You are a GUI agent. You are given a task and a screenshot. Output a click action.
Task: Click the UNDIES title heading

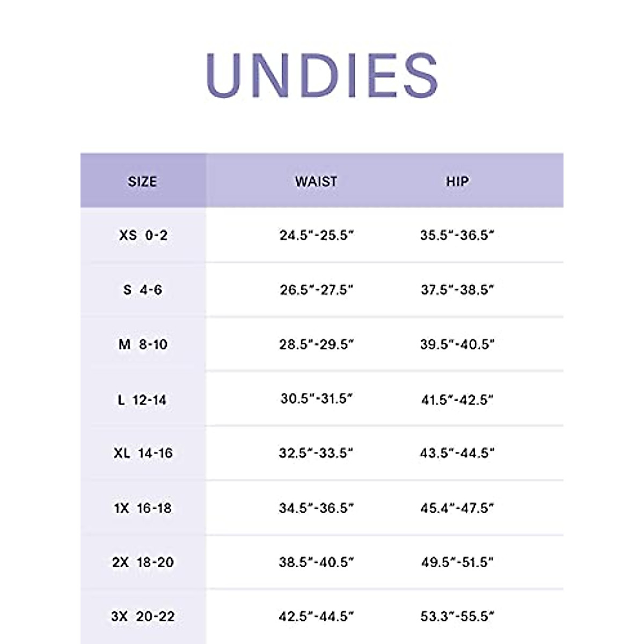point(322,75)
